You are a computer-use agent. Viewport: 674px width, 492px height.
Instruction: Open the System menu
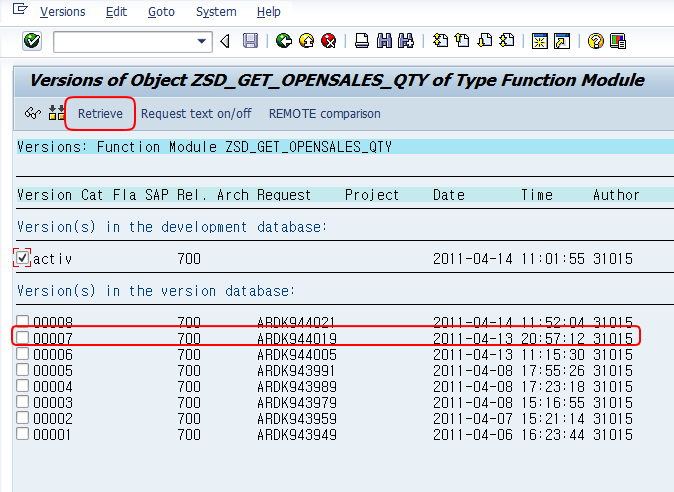click(x=216, y=12)
